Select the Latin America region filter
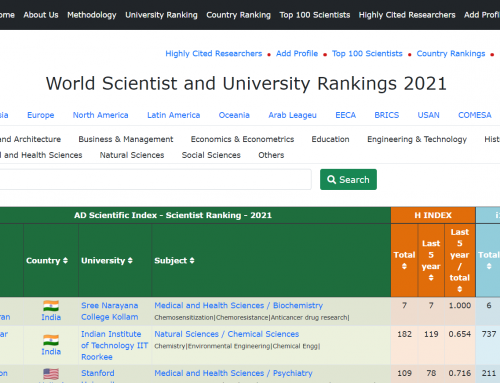The height and width of the screenshot is (383, 500). pos(174,115)
